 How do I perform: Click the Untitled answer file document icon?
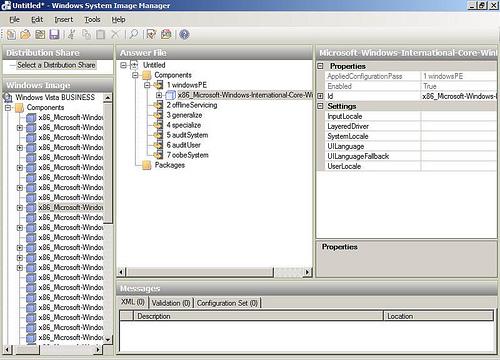click(x=134, y=65)
